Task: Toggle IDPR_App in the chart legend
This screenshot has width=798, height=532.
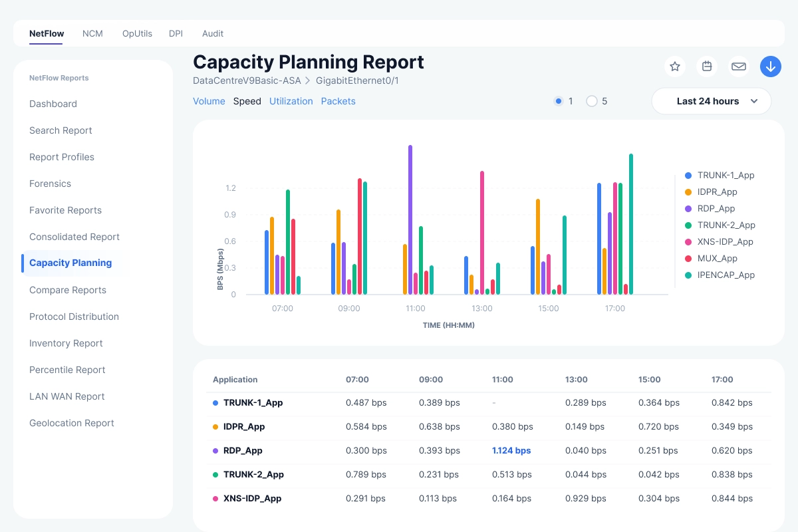Action: point(711,192)
